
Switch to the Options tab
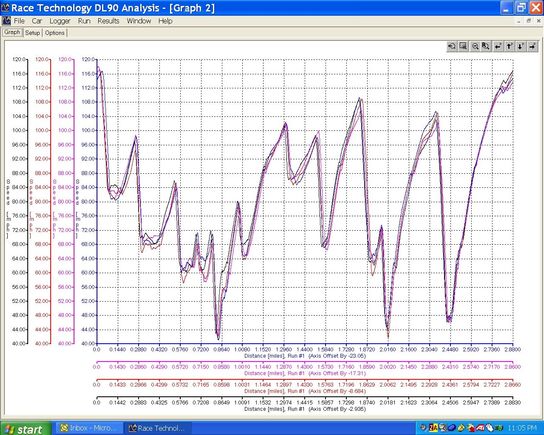[x=54, y=33]
